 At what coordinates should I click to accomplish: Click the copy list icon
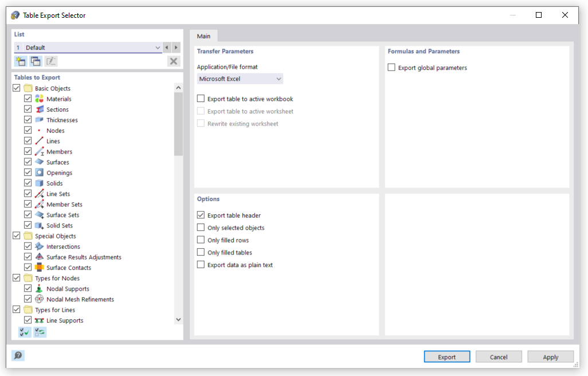pos(36,61)
